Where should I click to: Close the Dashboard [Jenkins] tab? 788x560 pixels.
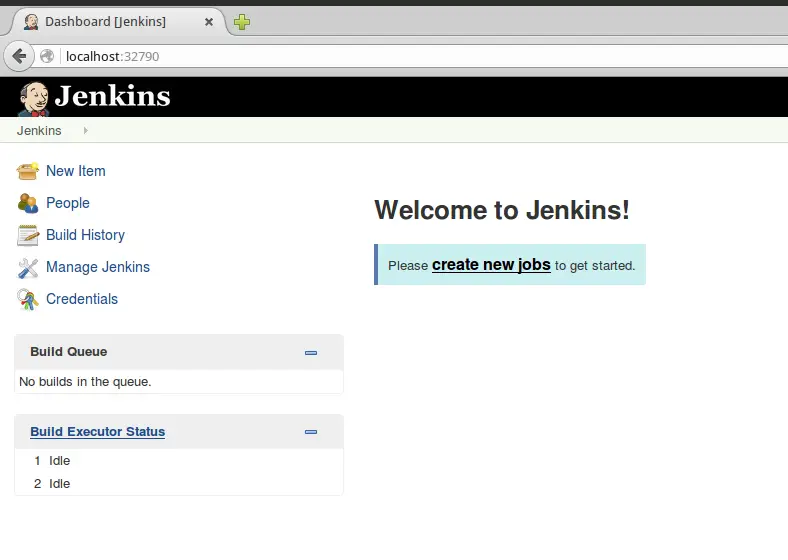pos(209,22)
